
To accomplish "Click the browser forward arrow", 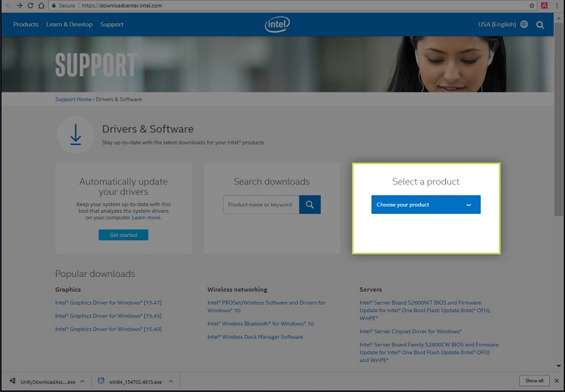I will point(20,5).
